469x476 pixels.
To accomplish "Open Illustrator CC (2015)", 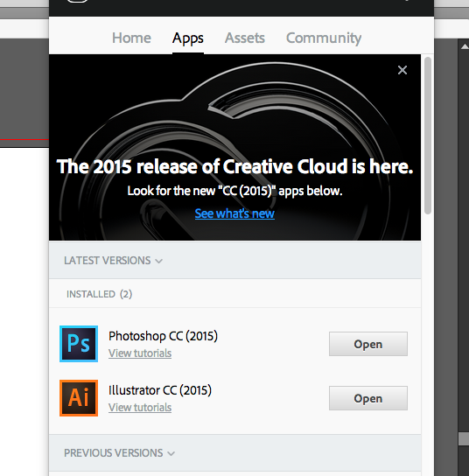I will point(368,398).
